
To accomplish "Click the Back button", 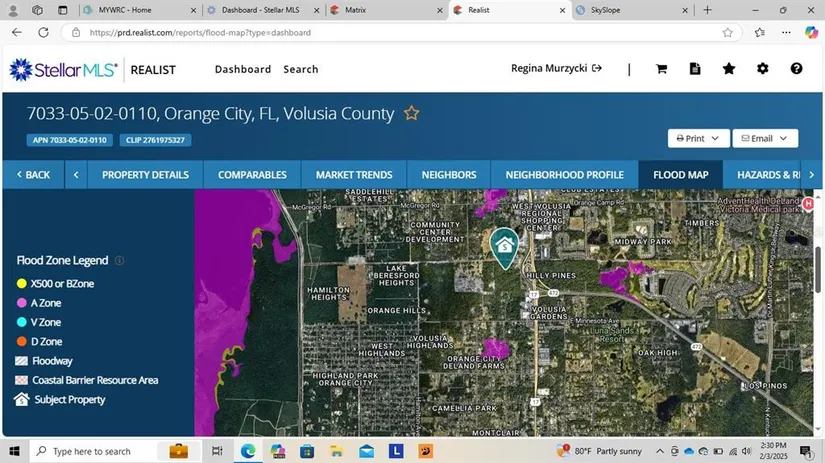I will tap(32, 175).
